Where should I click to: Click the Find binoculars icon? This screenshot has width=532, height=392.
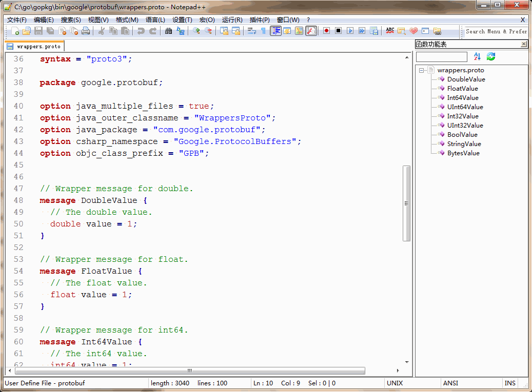pyautogui.click(x=168, y=31)
